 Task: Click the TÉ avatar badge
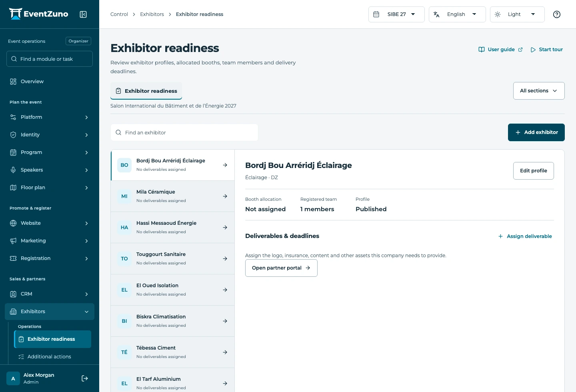pyautogui.click(x=124, y=352)
